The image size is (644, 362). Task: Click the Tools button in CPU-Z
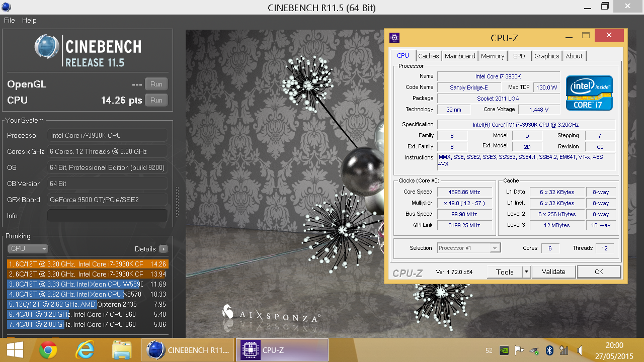click(505, 271)
